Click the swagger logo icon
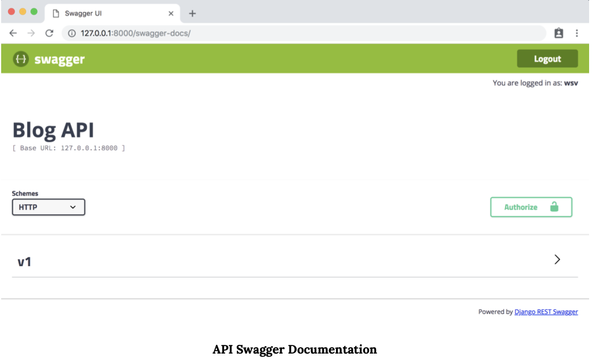Viewport: 592px width, 364px height. pos(21,59)
